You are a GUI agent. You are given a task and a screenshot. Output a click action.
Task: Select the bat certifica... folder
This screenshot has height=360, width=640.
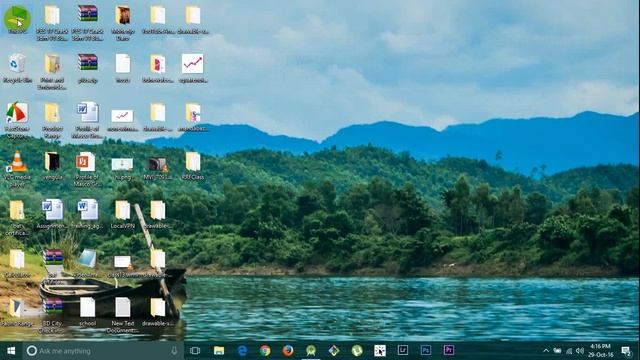coord(17,218)
